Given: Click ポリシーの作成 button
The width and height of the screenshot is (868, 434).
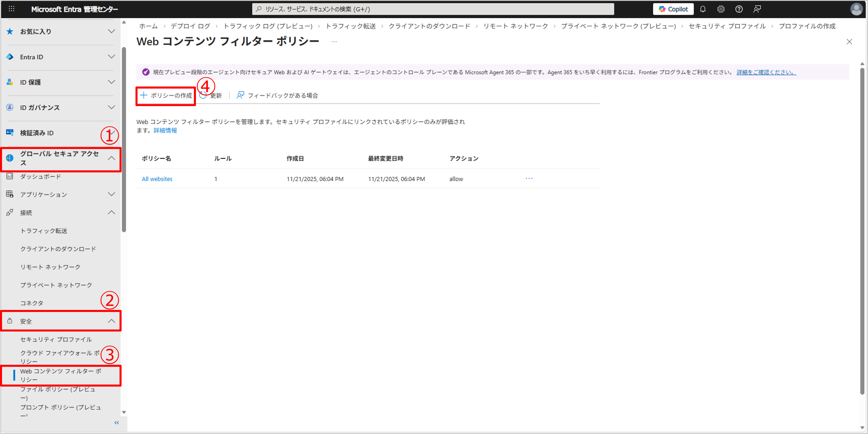Looking at the screenshot, I should [x=166, y=96].
